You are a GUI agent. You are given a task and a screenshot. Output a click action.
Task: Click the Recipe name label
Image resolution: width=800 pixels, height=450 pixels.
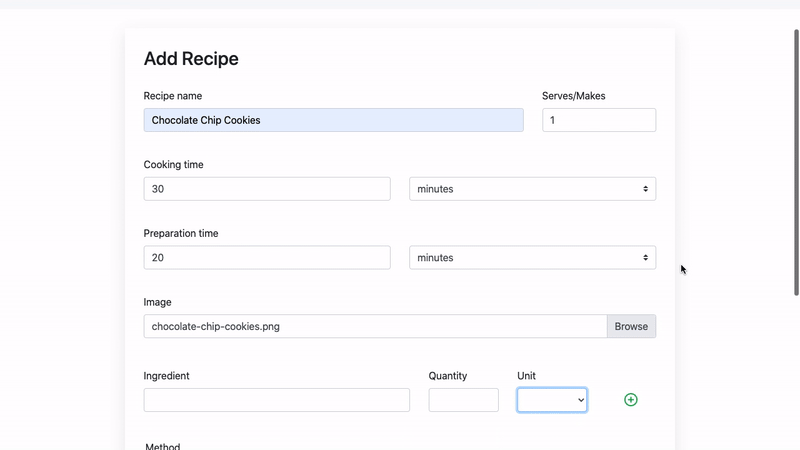click(x=172, y=96)
